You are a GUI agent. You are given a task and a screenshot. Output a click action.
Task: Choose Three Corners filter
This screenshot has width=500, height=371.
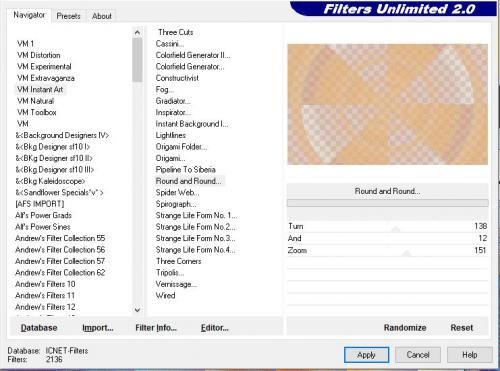pos(179,261)
